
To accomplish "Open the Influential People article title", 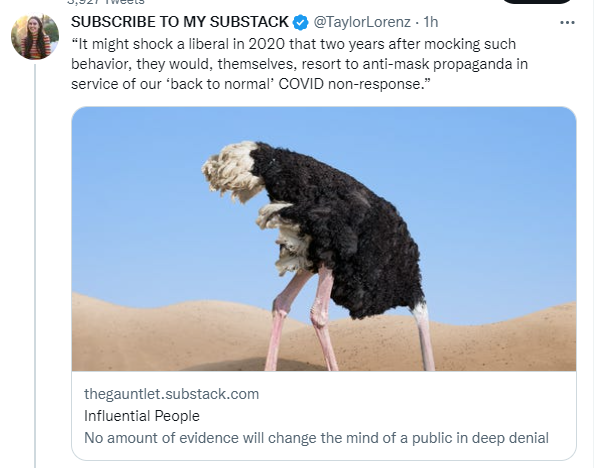I will [142, 415].
